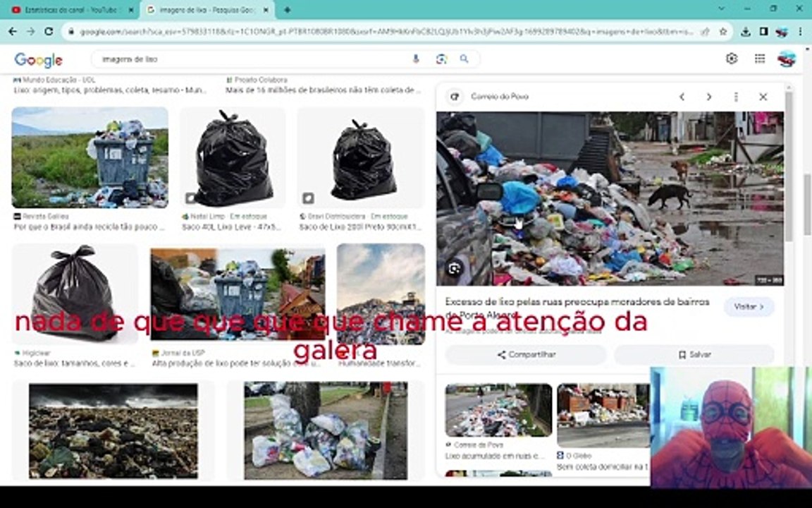Click the Salvar button
Image resolution: width=812 pixels, height=508 pixels.
694,355
